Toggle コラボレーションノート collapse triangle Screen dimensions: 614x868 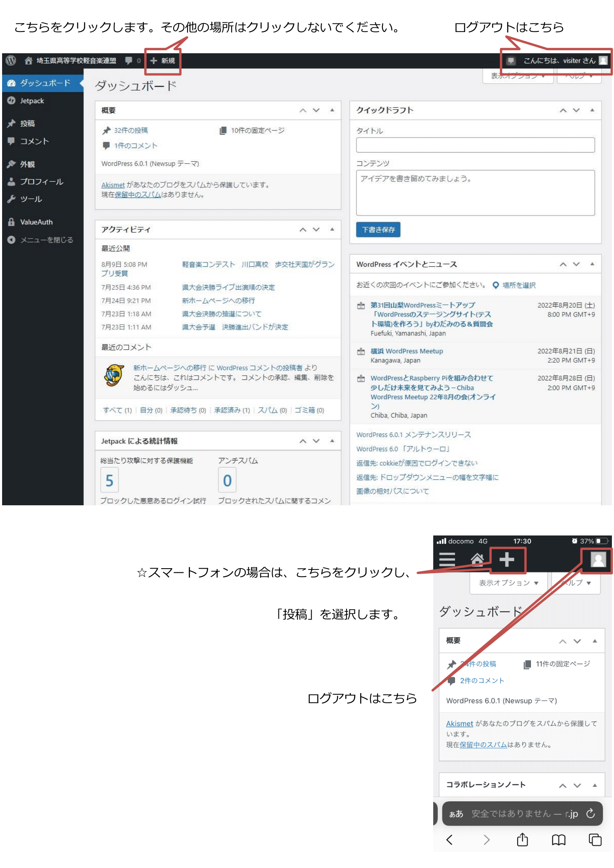[595, 785]
